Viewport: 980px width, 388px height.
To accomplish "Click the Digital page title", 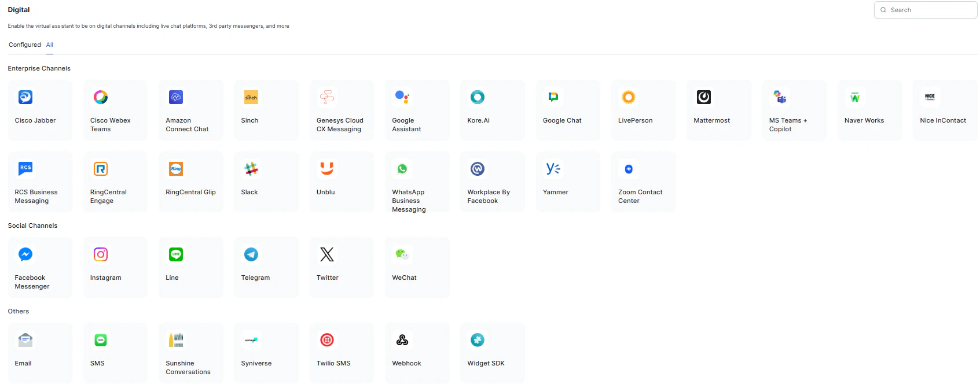I will pyautogui.click(x=19, y=10).
